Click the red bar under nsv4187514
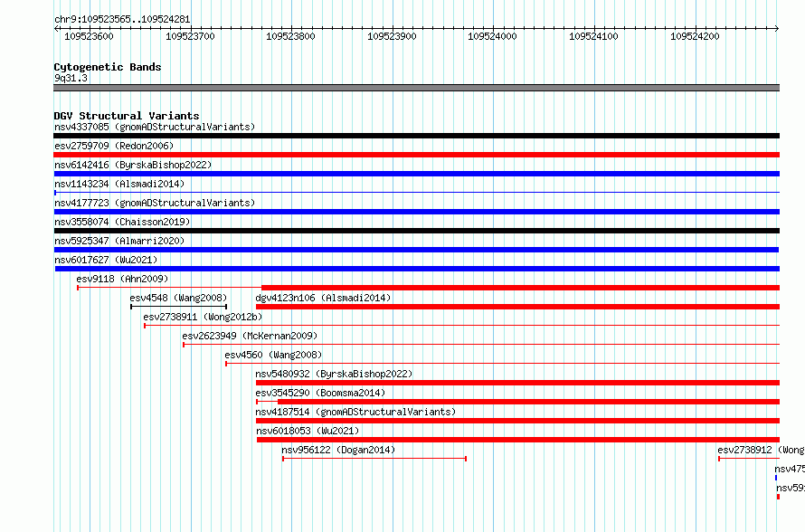The height and width of the screenshot is (532, 805). 517,421
